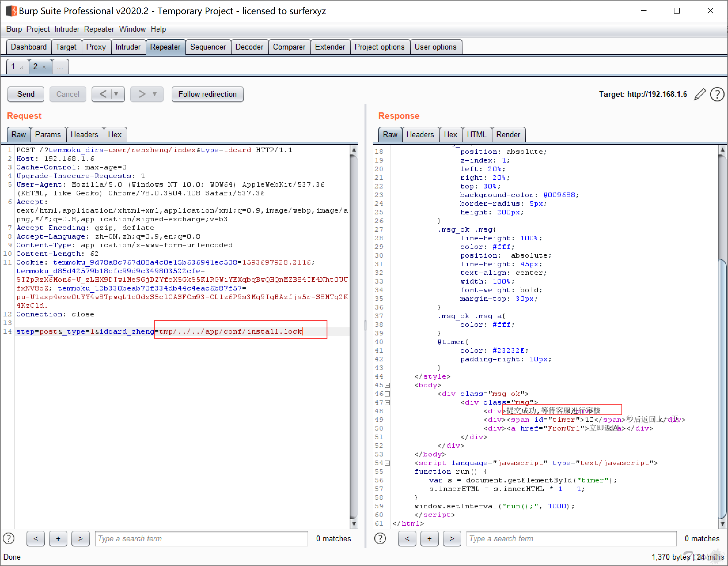Click the step=post body line 14

coord(160,331)
